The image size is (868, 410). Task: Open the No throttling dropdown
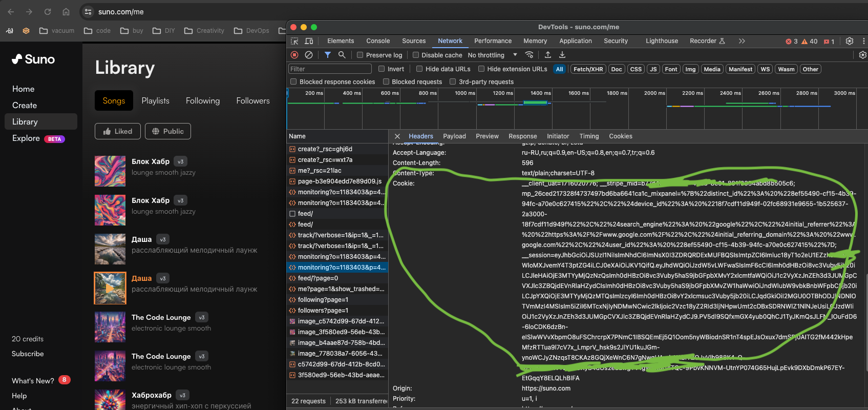tap(492, 55)
